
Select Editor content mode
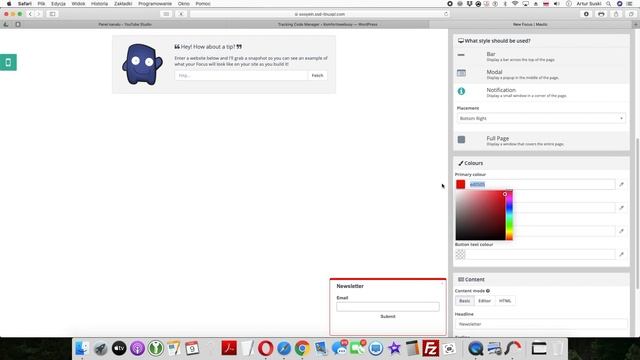coord(484,301)
